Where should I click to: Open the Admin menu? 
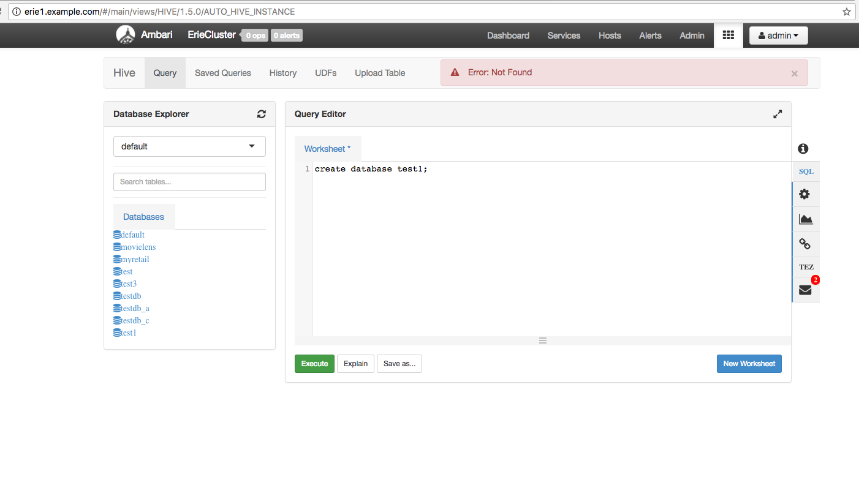pos(692,36)
